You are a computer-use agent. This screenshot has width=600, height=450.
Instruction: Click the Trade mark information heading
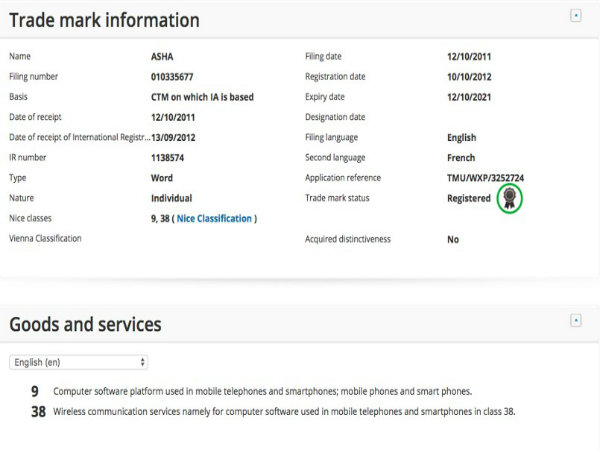[104, 20]
